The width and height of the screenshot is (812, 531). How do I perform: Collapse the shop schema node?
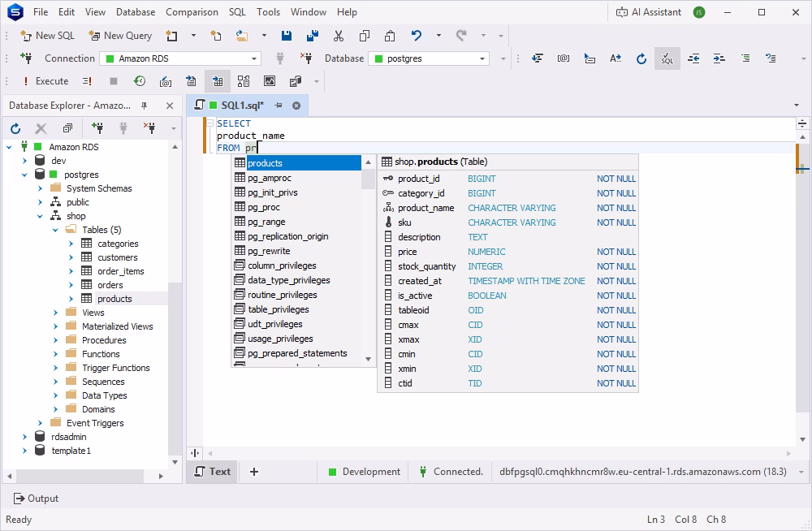coord(40,216)
